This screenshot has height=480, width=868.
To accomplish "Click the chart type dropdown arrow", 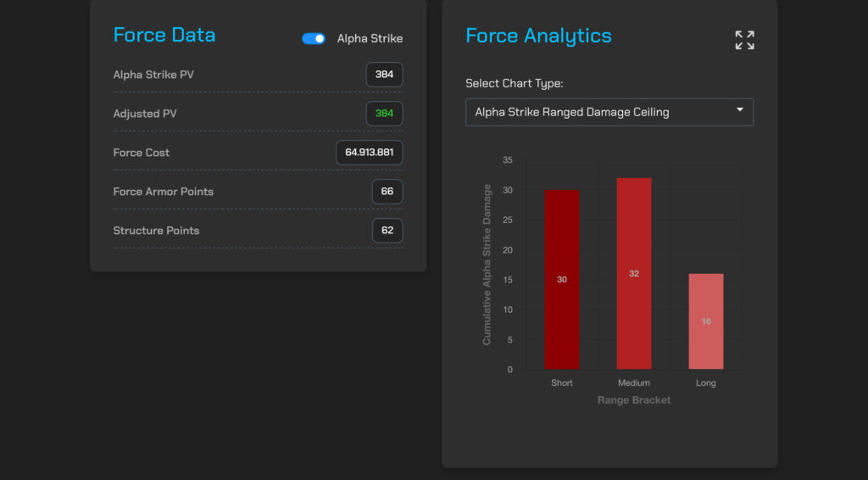I will [x=739, y=110].
